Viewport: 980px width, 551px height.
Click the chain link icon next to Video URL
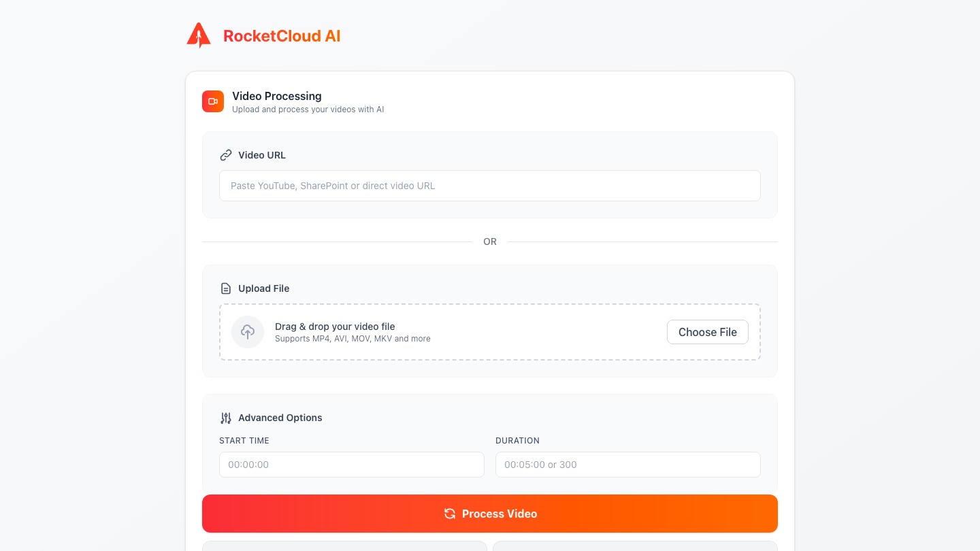click(226, 154)
